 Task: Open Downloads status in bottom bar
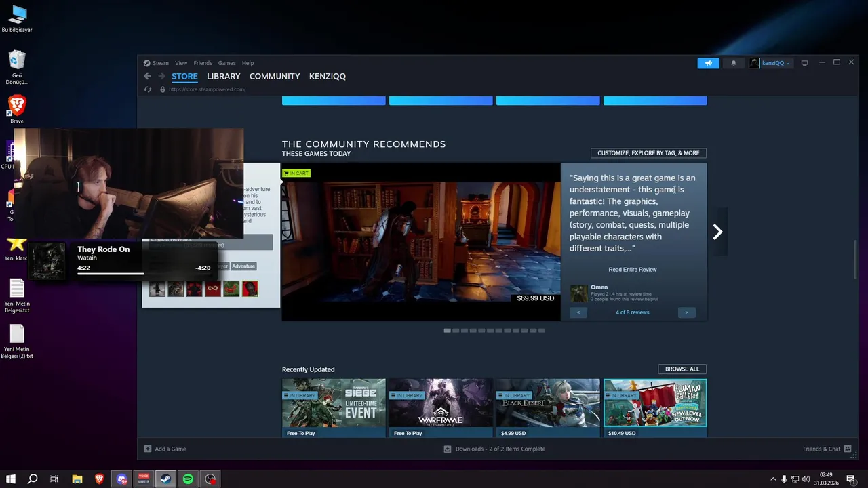coord(494,449)
